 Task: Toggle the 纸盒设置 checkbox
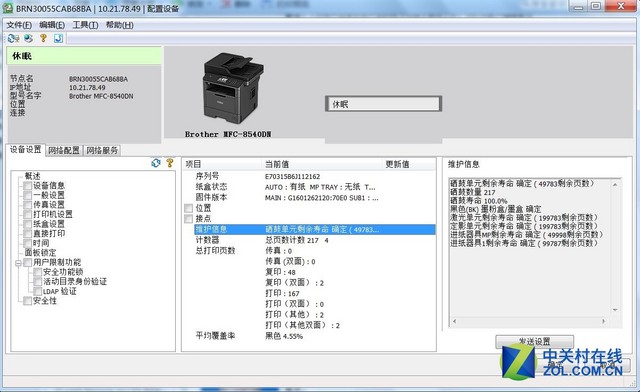[x=27, y=224]
